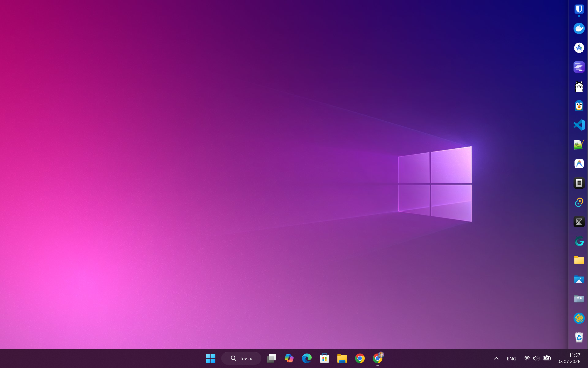Open the 11:57 clock and calendar
Image resolution: width=588 pixels, height=368 pixels.
569,358
